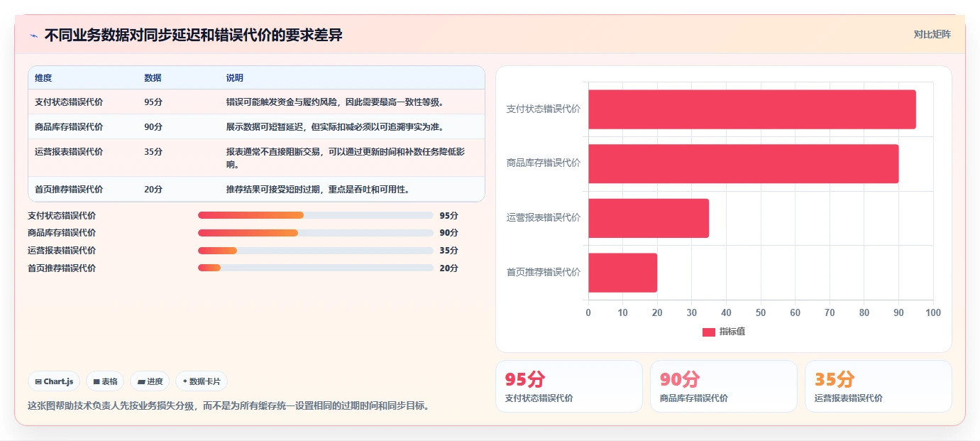Click the title 不同业务数据对同步延迟和错误代价的要求差异
This screenshot has width=980, height=441.
[194, 35]
